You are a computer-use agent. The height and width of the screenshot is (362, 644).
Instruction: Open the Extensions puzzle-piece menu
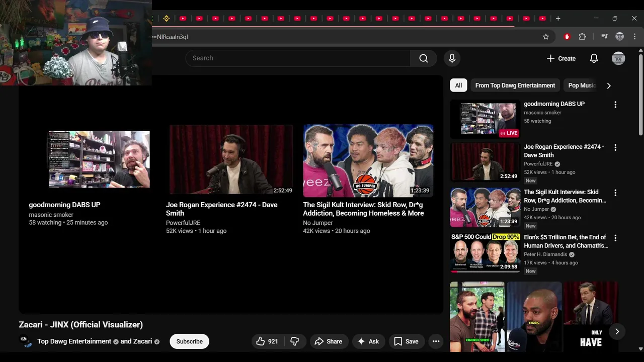coord(582,37)
